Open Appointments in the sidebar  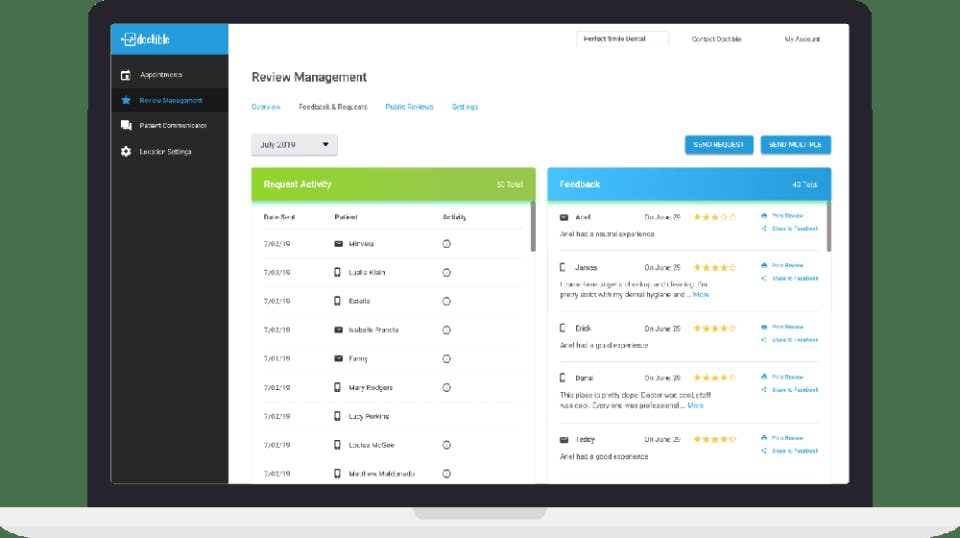161,75
